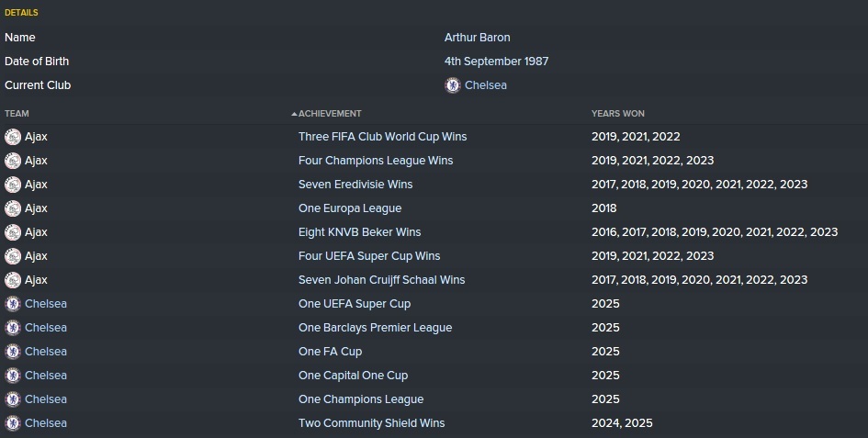Click Chelsea badge in One FA Cup row
This screenshot has width=868, height=438.
point(13,352)
